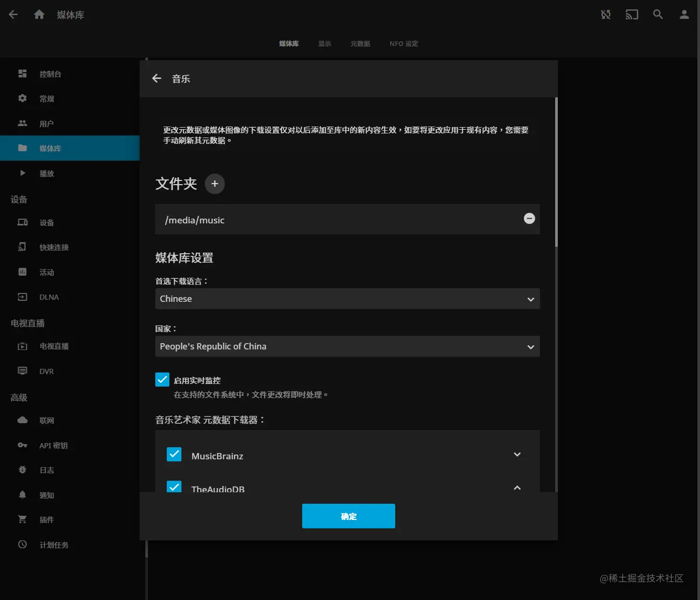This screenshot has width=700, height=600.
Task: Click the 计划任务 (Scheduled Tasks) icon
Action: (x=53, y=545)
